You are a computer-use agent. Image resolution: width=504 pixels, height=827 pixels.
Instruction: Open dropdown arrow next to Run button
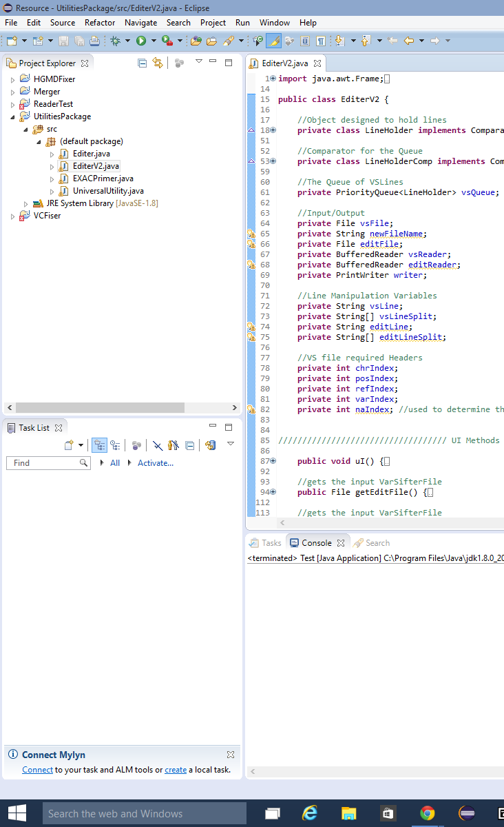tap(154, 41)
